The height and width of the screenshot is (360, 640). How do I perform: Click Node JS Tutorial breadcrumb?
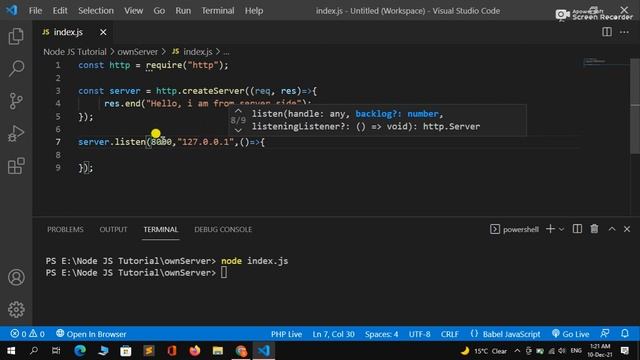tap(75, 52)
